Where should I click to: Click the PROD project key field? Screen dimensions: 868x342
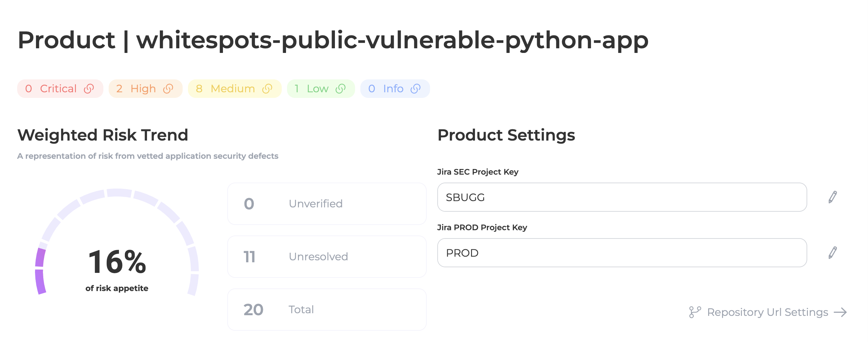622,253
